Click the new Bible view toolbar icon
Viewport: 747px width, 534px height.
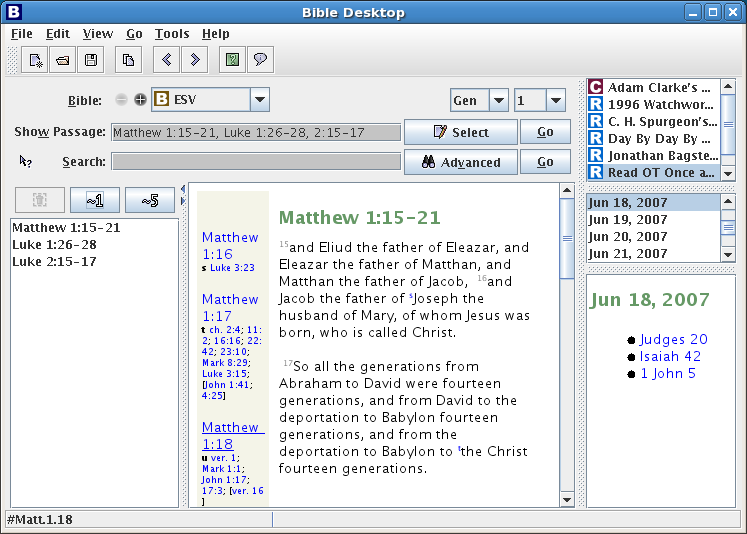[x=36, y=60]
